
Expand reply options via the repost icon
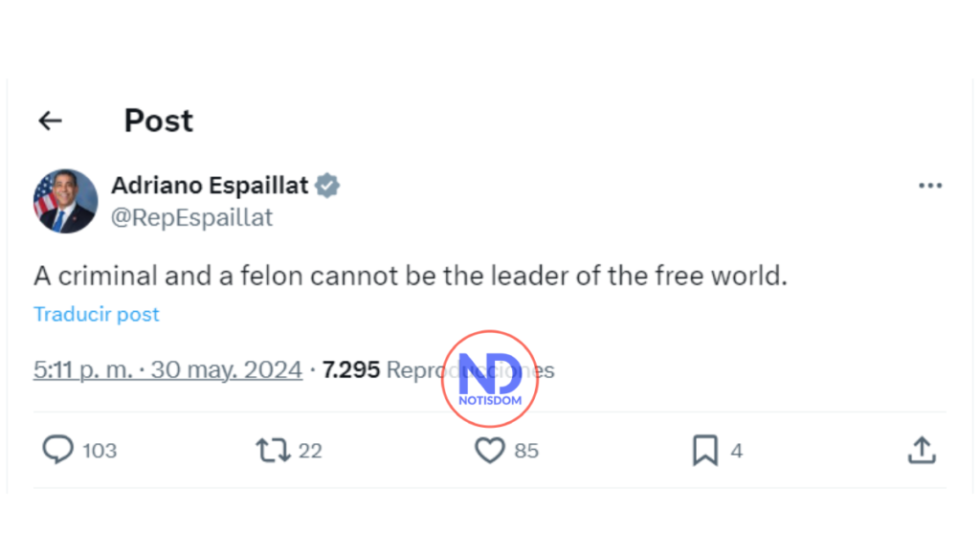click(x=272, y=450)
